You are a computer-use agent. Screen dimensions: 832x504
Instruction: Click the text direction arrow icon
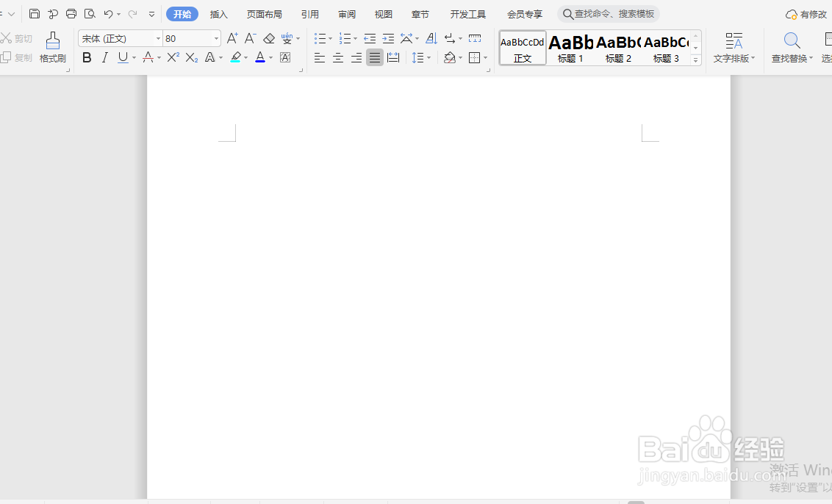click(x=450, y=38)
